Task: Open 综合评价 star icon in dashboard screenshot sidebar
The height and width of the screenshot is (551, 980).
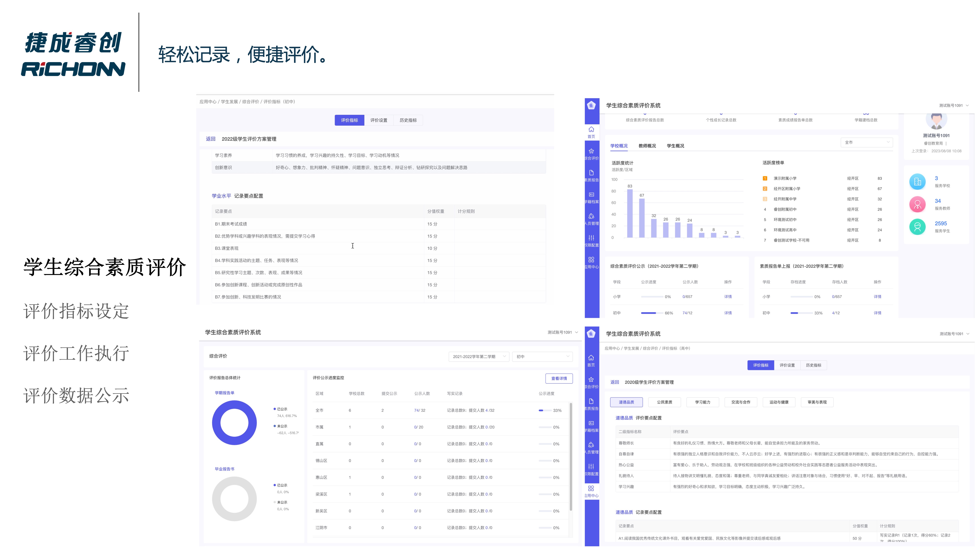Action: 591,151
